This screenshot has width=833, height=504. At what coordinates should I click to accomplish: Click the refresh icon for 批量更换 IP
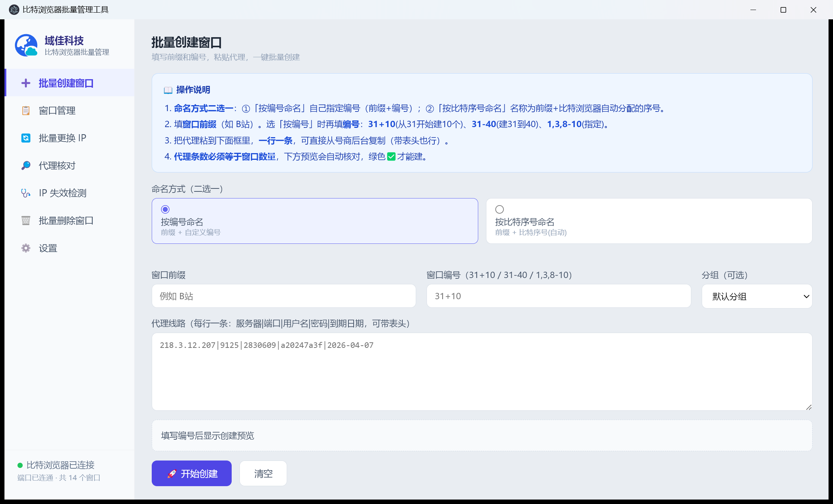coord(26,138)
